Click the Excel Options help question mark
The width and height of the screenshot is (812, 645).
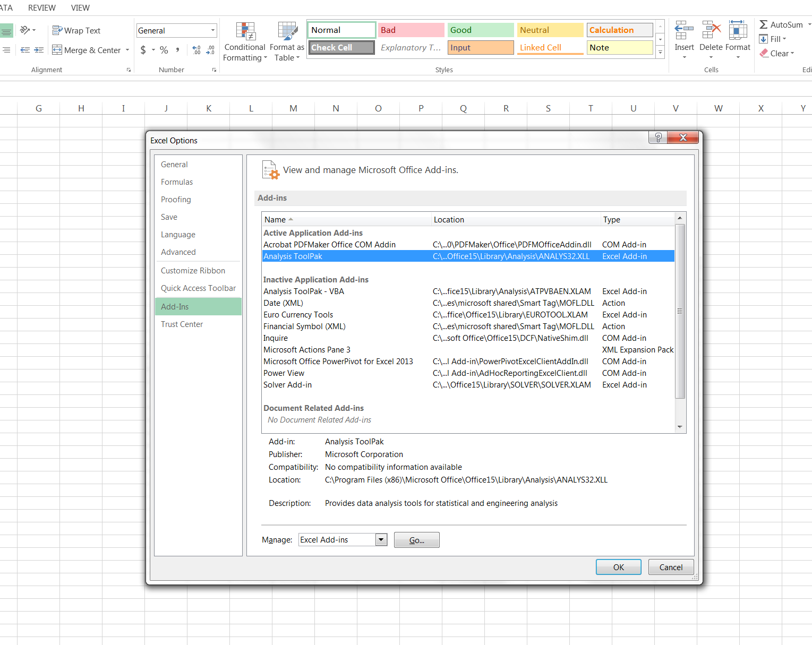658,137
